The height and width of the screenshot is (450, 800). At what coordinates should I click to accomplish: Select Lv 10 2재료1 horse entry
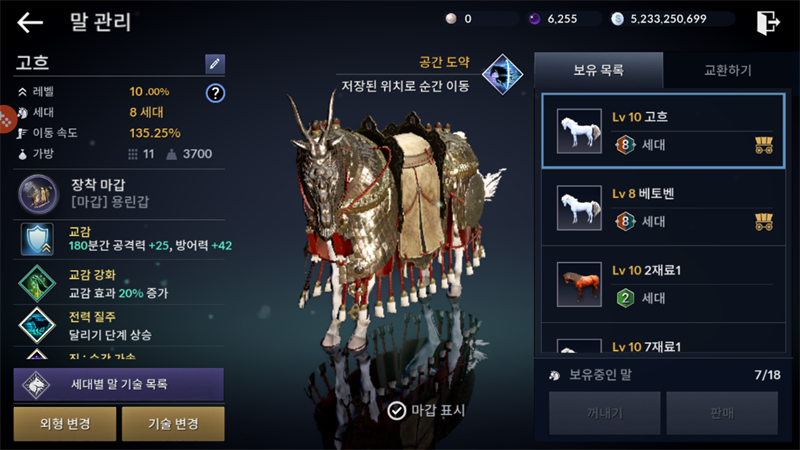pos(663,284)
